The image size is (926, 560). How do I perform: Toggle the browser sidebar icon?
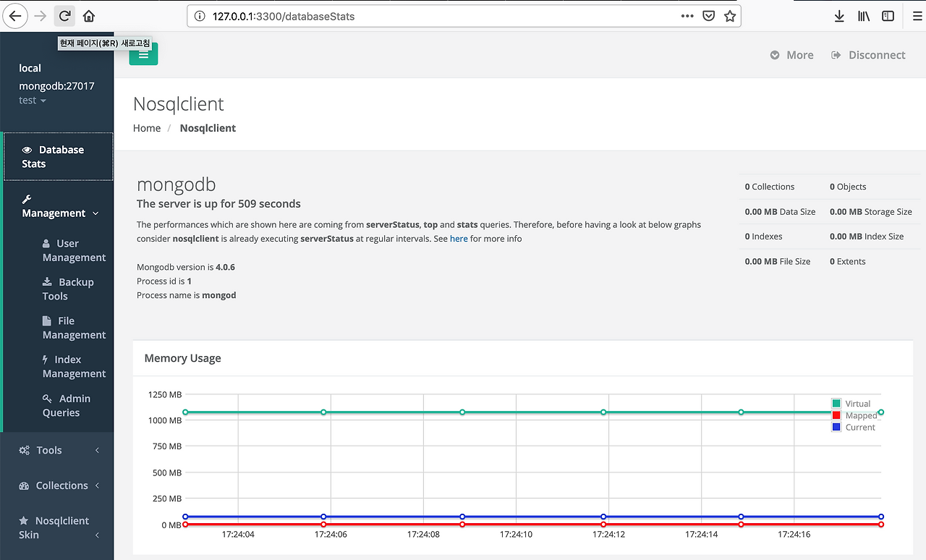click(x=888, y=16)
